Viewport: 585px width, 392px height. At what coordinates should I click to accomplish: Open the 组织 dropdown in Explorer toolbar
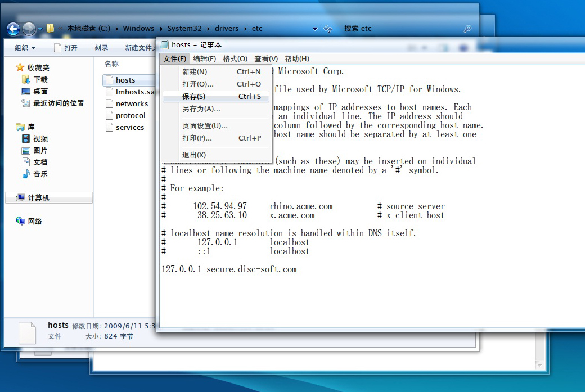[25, 48]
